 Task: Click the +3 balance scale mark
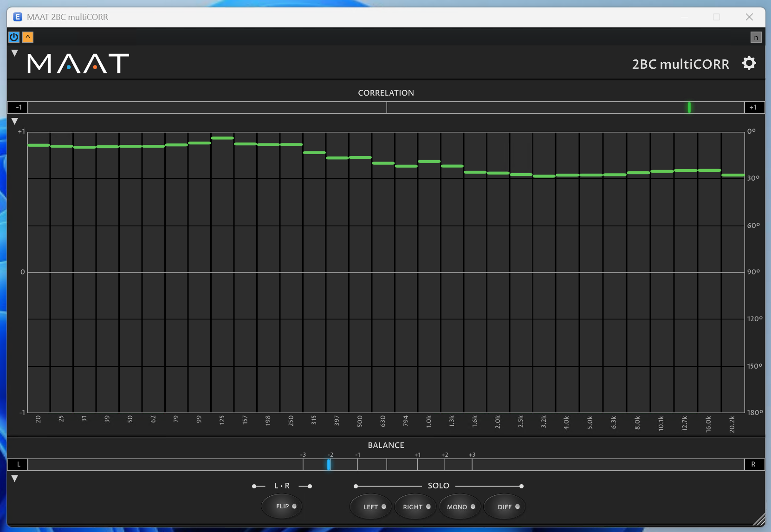(x=472, y=455)
